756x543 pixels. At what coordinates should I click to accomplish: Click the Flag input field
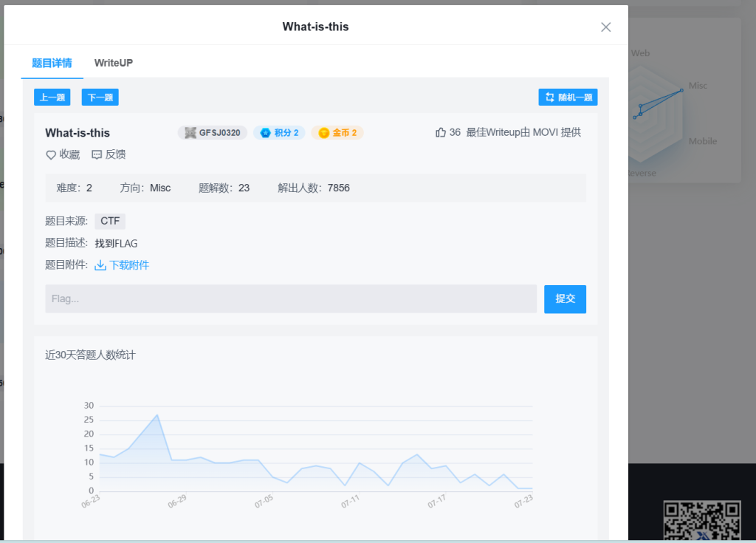pos(290,299)
